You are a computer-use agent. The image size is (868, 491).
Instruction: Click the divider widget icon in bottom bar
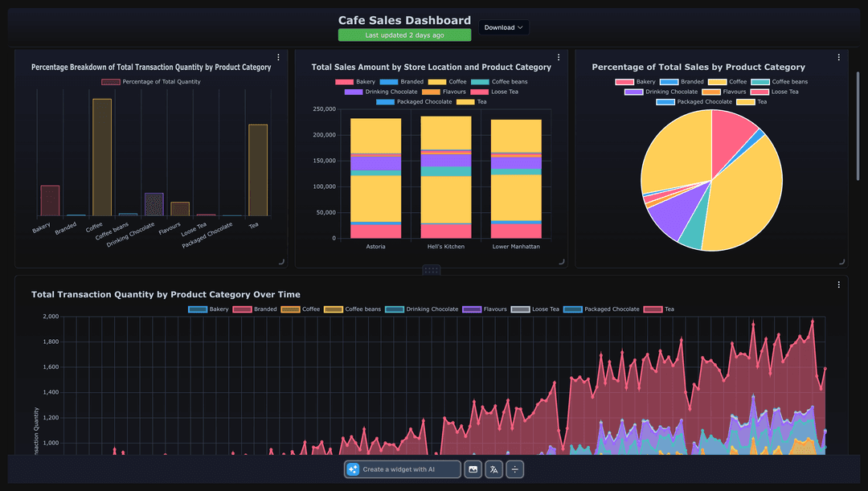(513, 469)
